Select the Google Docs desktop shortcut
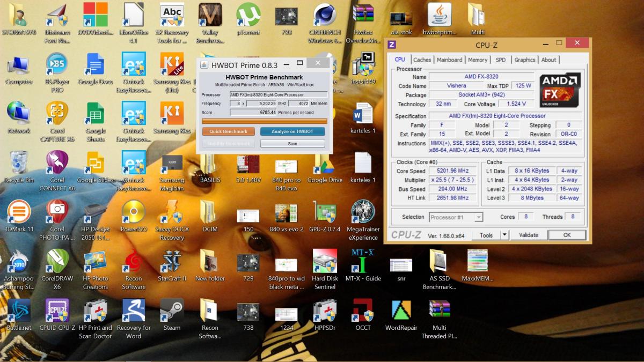Screen dimensions: 644x362 (95, 69)
